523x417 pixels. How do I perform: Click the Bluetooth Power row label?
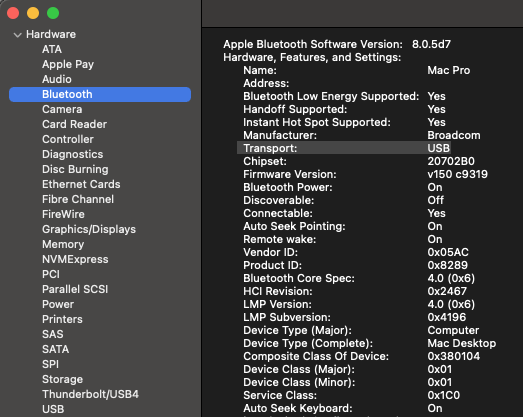288,187
